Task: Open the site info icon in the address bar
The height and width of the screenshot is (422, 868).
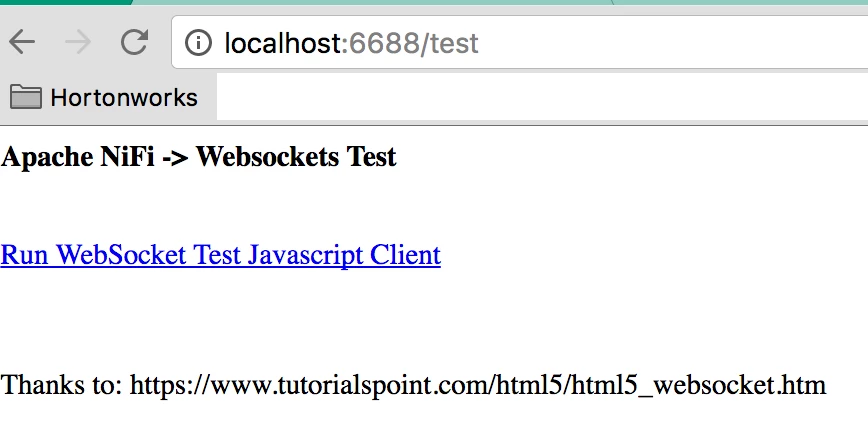Action: point(198,43)
